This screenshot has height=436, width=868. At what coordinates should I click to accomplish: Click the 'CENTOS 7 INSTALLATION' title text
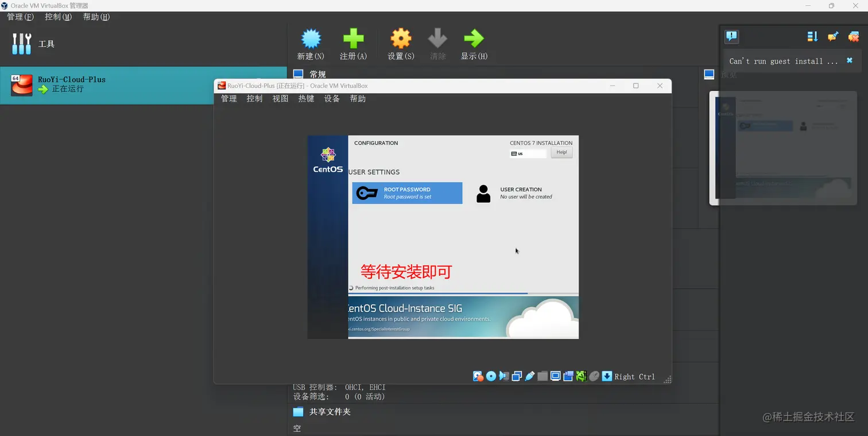tap(541, 143)
